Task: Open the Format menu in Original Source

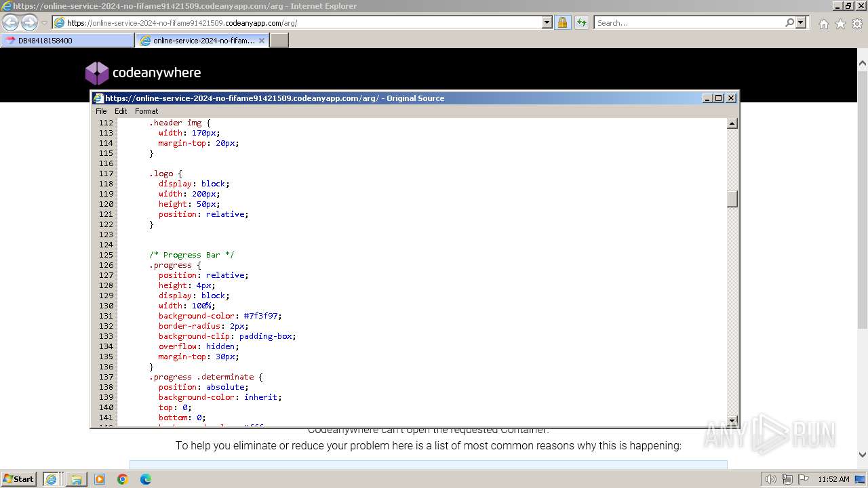Action: 146,111
